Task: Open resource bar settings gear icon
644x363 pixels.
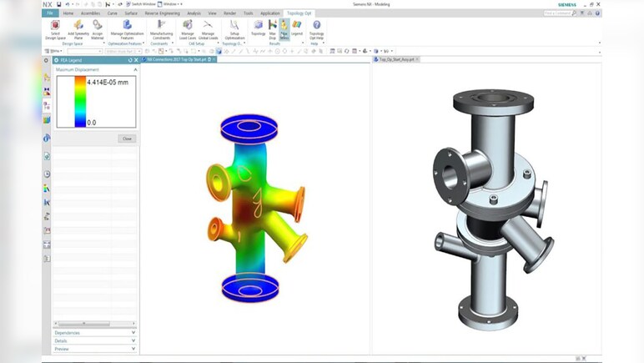Action: 46,60
